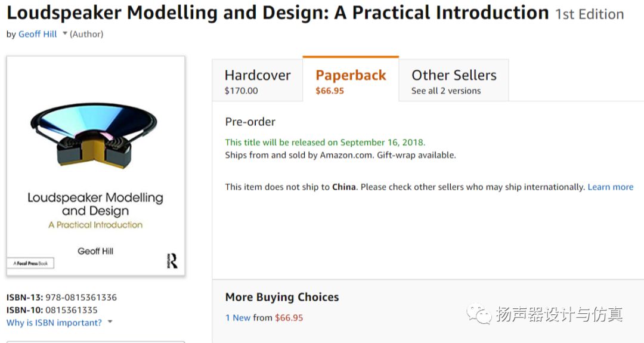Expand the arrow after "Why is ISBN important?"
644x343 pixels.
point(110,323)
